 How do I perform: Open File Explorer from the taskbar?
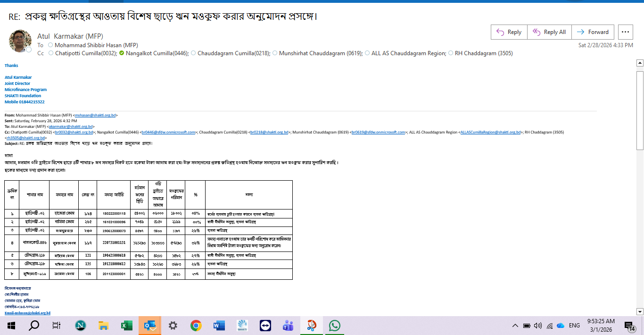[x=104, y=326]
